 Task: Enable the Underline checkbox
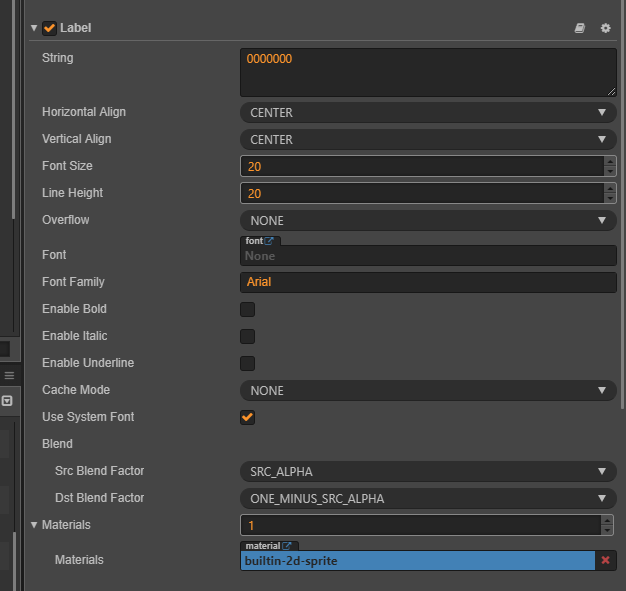[247, 363]
